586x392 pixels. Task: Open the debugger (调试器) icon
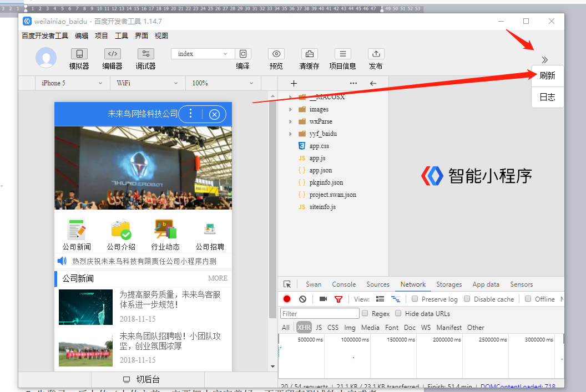coord(145,54)
